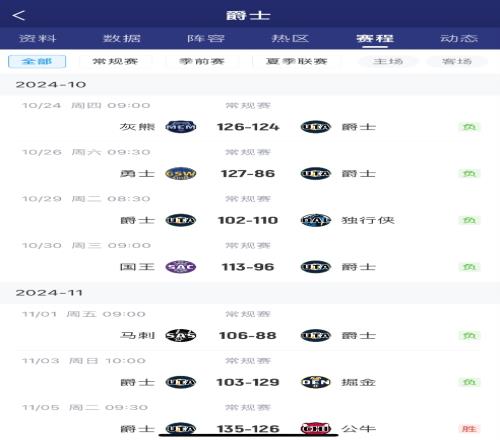Tap the Nuggets DEN team logo
Viewport: 500px width, 440px height.
[x=315, y=382]
